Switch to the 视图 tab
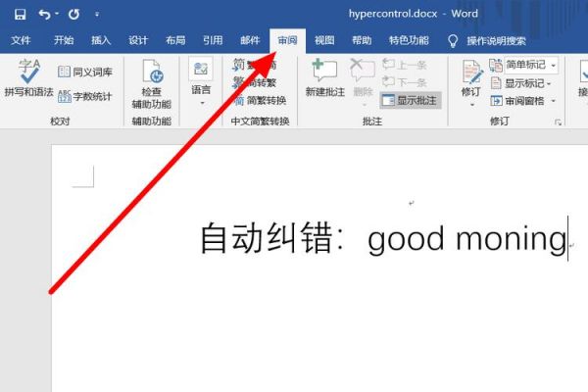The height and width of the screenshot is (392, 588). (x=324, y=40)
